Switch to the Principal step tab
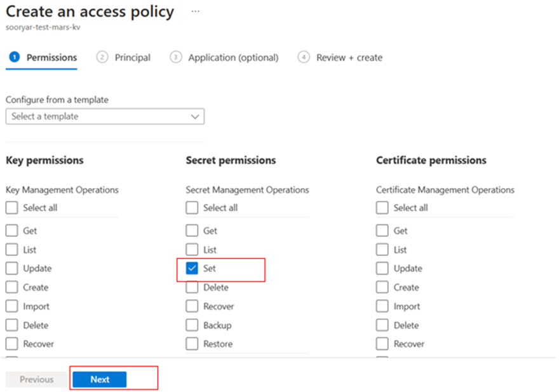 pos(124,57)
